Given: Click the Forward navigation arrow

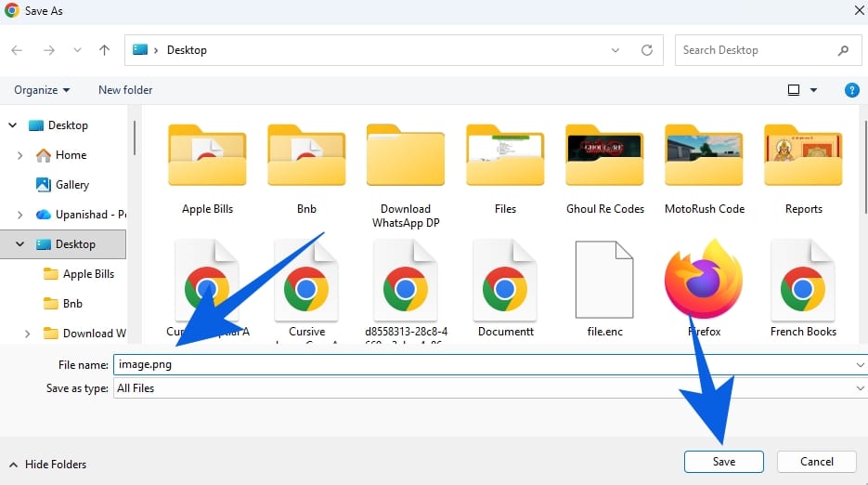Looking at the screenshot, I should click(x=48, y=50).
